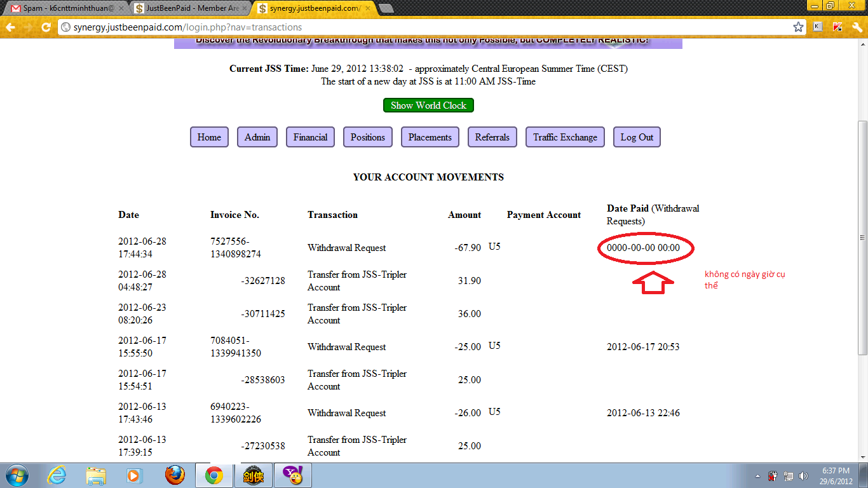The height and width of the screenshot is (488, 868).
Task: Click the Chrome icon in the taskbar
Action: (x=214, y=475)
